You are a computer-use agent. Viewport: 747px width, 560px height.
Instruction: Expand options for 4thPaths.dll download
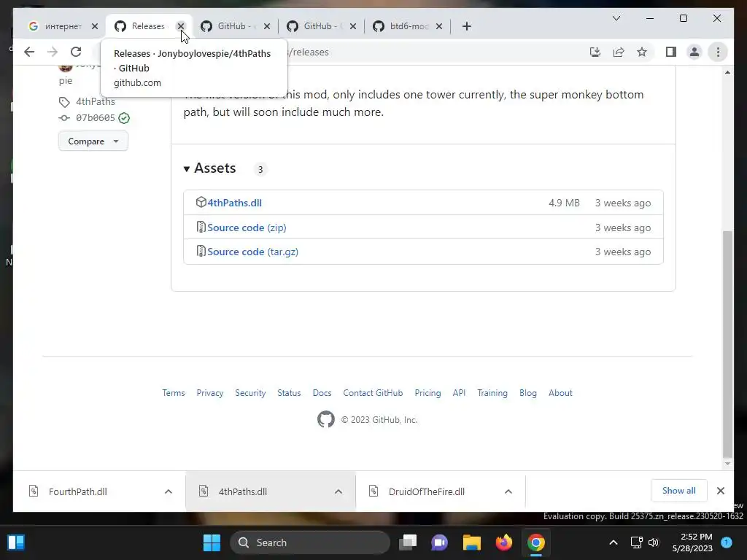(338, 491)
